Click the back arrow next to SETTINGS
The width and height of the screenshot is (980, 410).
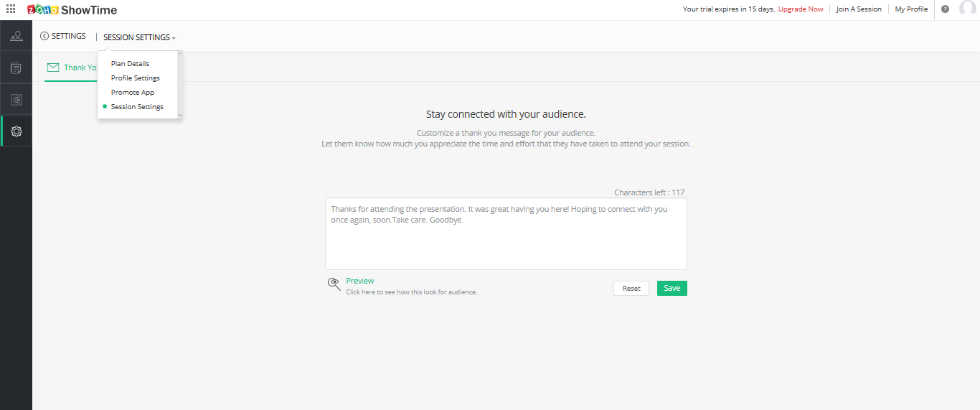[x=44, y=36]
